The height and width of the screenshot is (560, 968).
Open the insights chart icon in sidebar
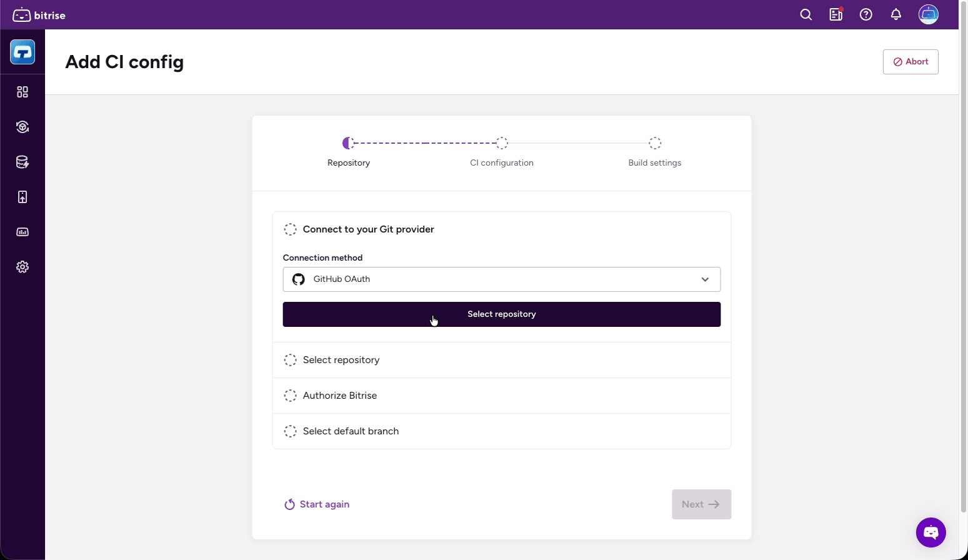(22, 232)
